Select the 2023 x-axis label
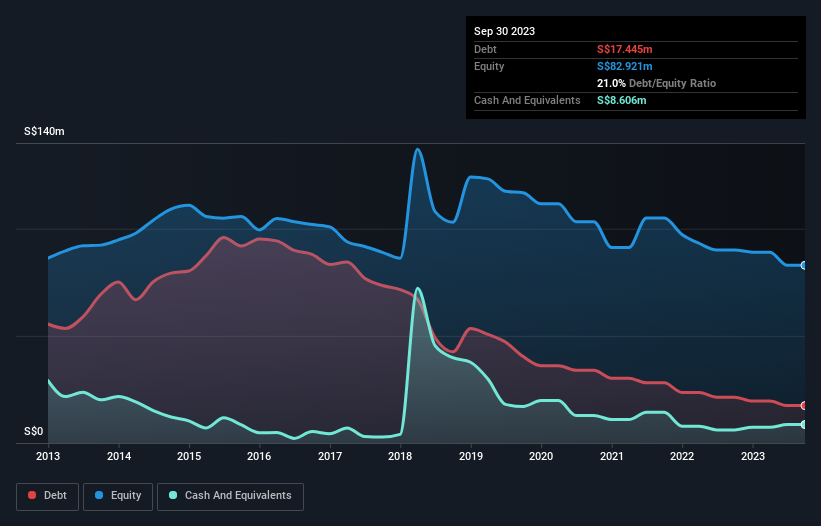 click(x=752, y=456)
